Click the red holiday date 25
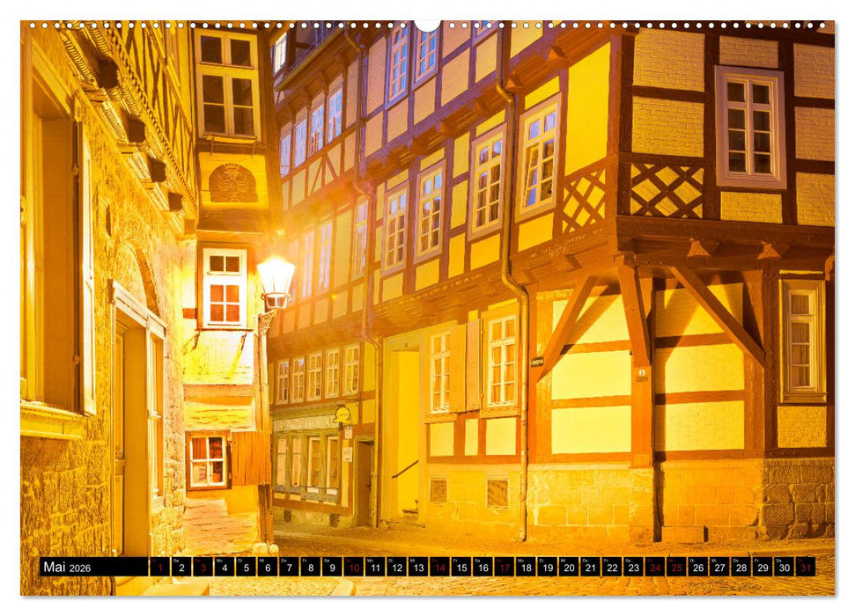 click(x=676, y=570)
